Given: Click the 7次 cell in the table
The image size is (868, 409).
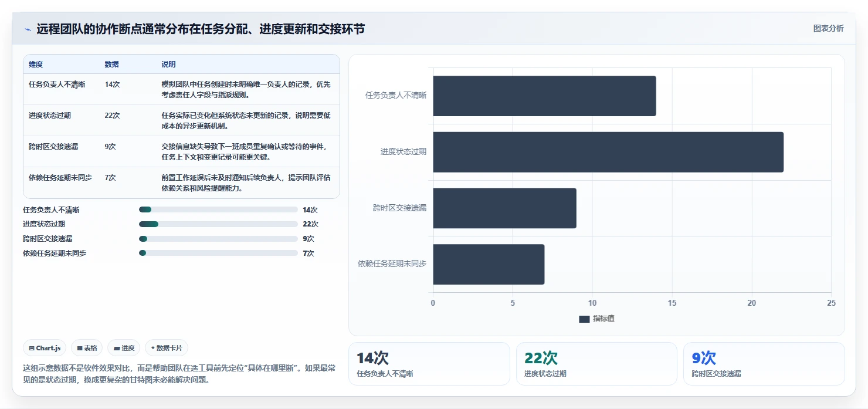Looking at the screenshot, I should (110, 178).
